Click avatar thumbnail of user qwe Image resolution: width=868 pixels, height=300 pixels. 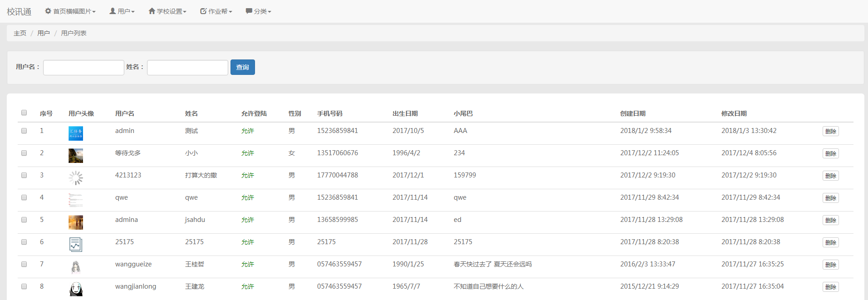(x=76, y=200)
